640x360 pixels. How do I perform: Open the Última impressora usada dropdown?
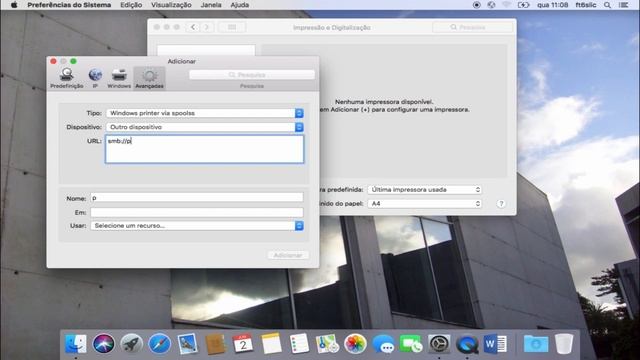pyautogui.click(x=424, y=190)
